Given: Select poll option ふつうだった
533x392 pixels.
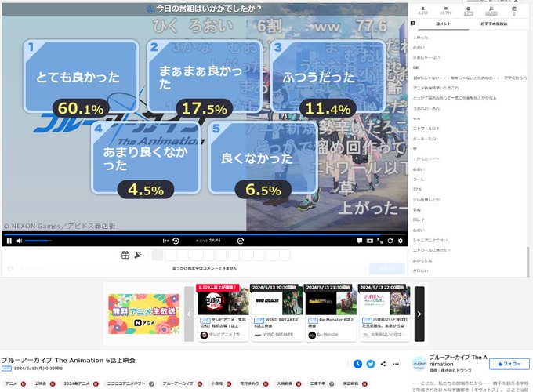Looking at the screenshot, I should (x=328, y=77).
